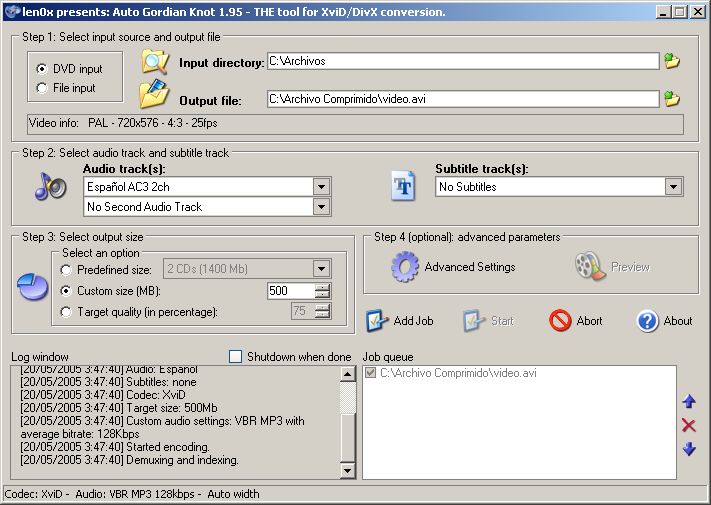Select log line 'Codec: XviD'
The width and height of the screenshot is (711, 505).
(103, 395)
